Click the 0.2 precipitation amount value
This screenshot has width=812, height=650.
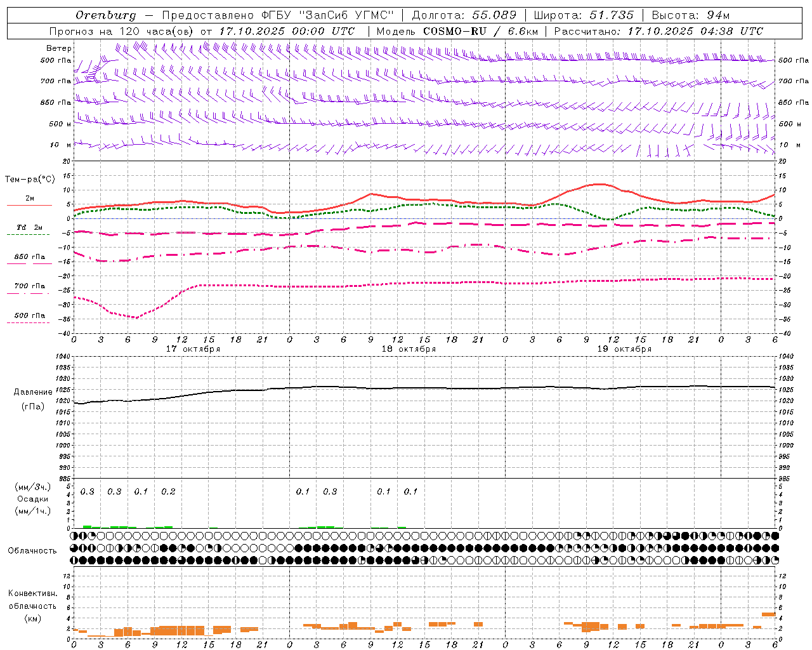tap(168, 491)
